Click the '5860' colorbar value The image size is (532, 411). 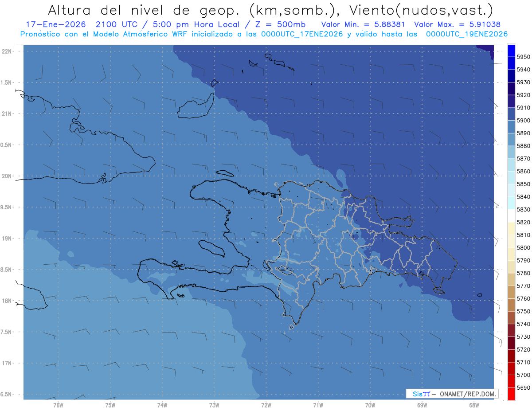524,171
